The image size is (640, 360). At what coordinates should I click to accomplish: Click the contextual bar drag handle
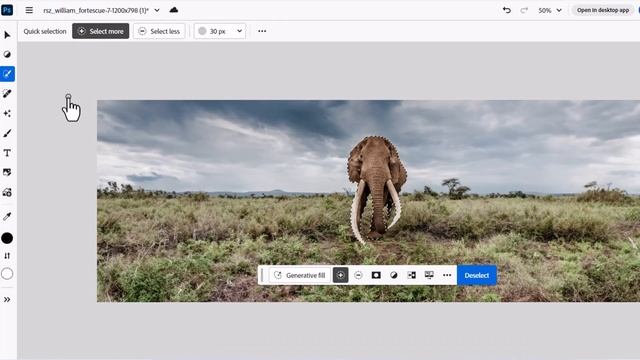tap(262, 275)
